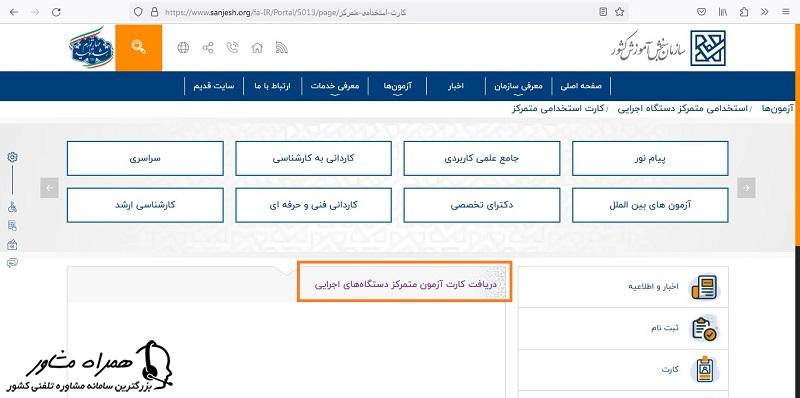
Task: Expand آزمون‌ها menu
Action: click(397, 86)
